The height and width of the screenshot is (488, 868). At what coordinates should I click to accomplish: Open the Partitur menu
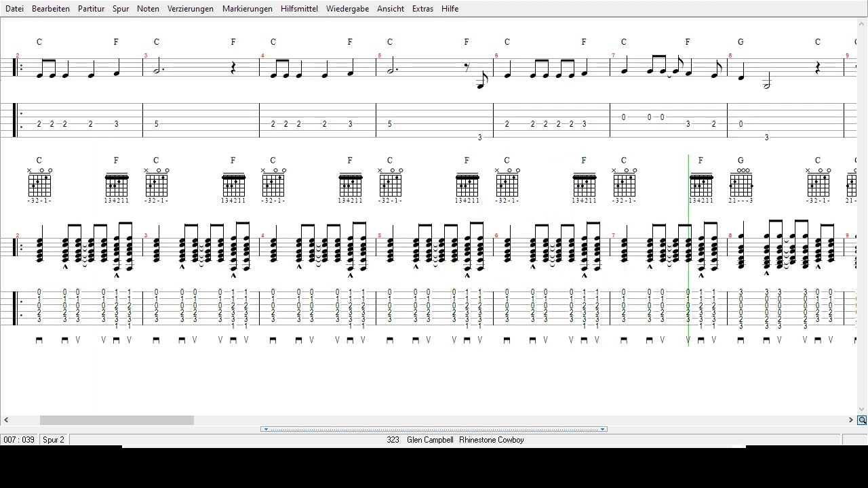click(x=91, y=9)
